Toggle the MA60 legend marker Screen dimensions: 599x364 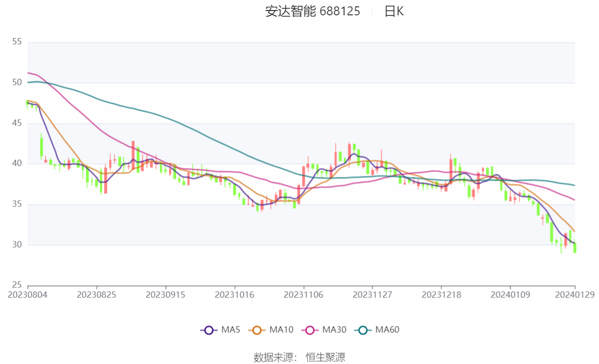point(363,330)
